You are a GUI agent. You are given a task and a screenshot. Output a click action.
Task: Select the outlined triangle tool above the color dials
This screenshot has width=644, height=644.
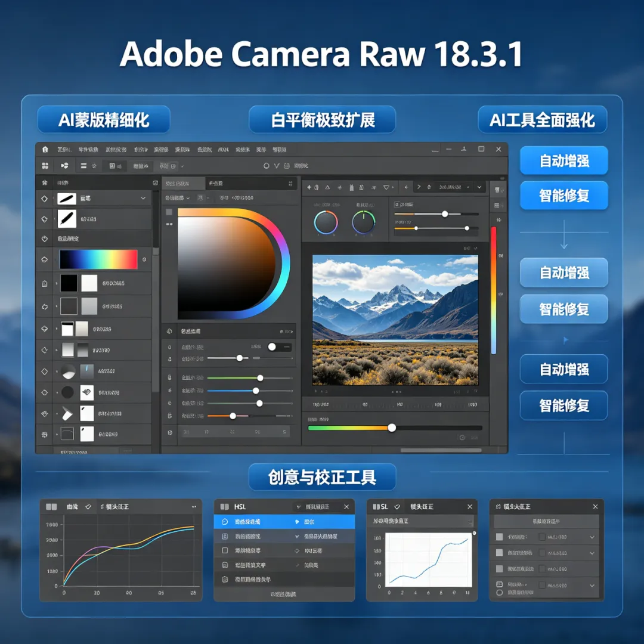tap(327, 187)
